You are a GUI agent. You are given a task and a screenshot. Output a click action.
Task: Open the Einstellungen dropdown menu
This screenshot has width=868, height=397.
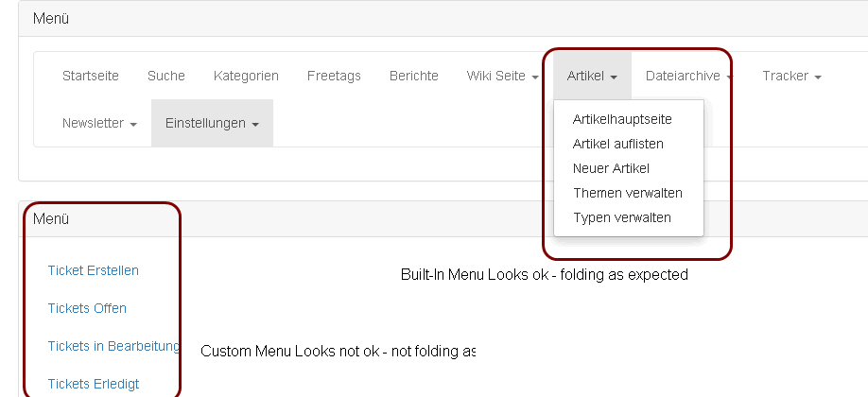click(x=212, y=123)
